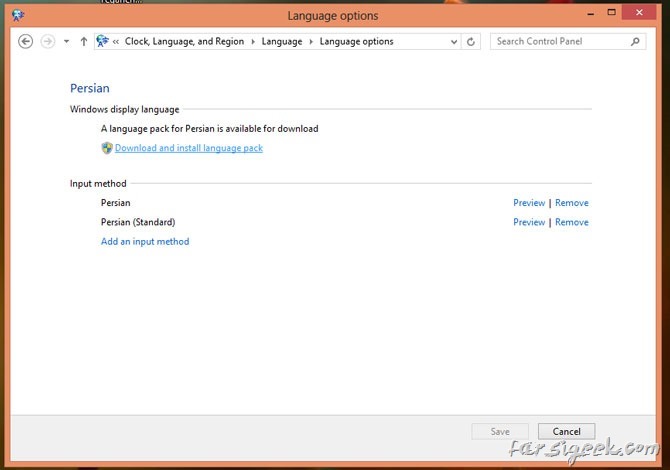Open Clock, Language, and Region breadcrumb
670x470 pixels.
[184, 41]
